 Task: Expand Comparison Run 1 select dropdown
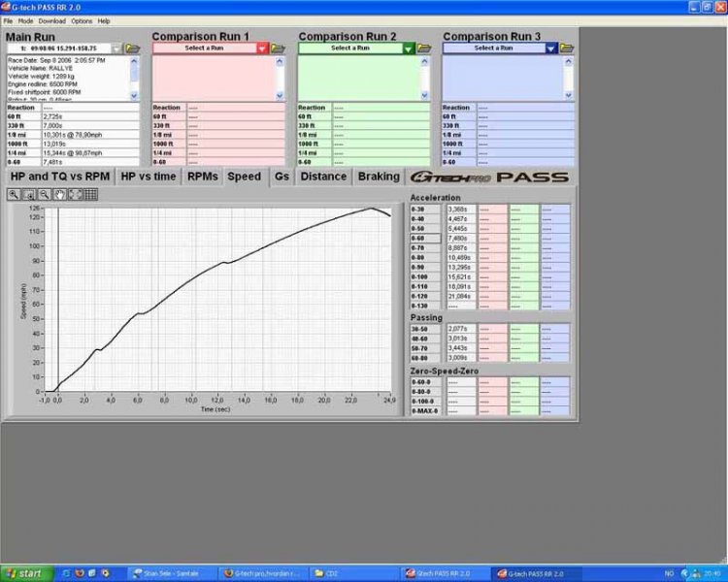[262, 48]
